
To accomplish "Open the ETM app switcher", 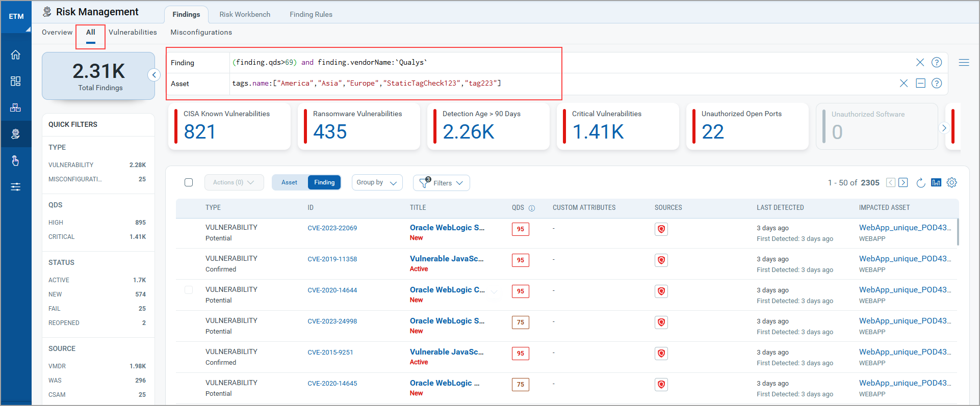I will click(x=16, y=16).
